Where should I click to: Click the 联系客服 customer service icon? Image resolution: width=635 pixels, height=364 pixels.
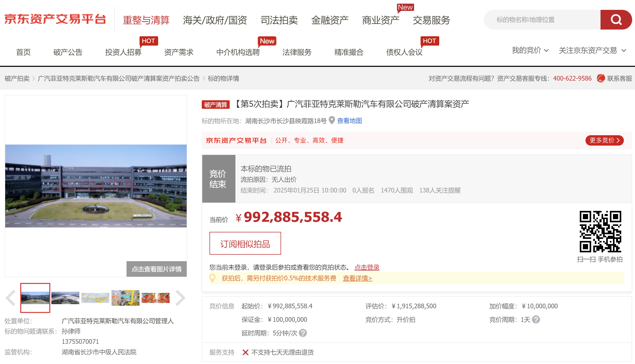pyautogui.click(x=601, y=78)
